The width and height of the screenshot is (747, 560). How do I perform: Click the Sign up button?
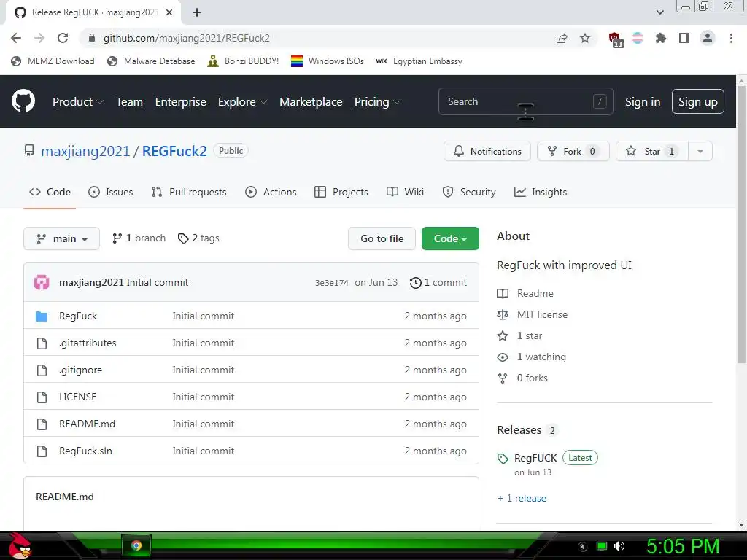pyautogui.click(x=698, y=102)
